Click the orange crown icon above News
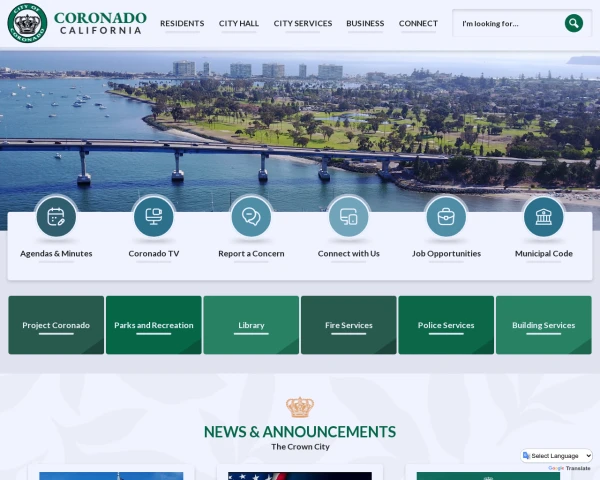Screen dimensions: 600x480 pyautogui.click(x=300, y=407)
